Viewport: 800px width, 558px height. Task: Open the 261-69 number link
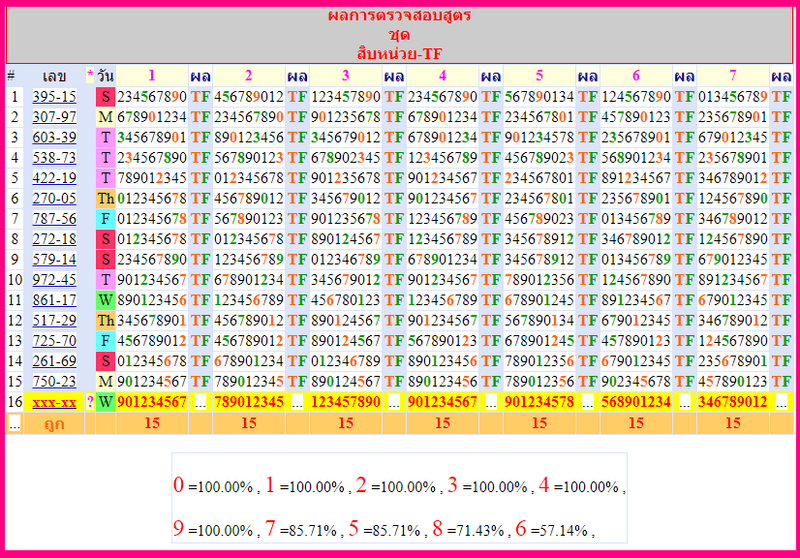(x=54, y=361)
